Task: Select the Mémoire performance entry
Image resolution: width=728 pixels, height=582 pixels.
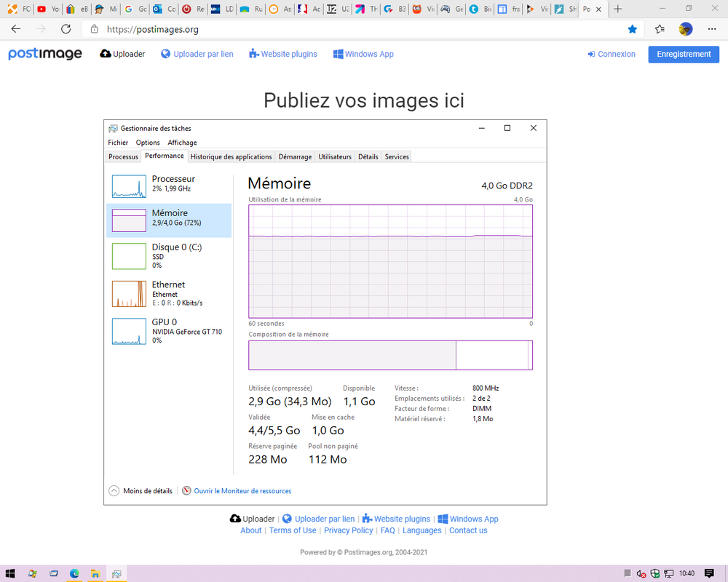Action: 169,220
